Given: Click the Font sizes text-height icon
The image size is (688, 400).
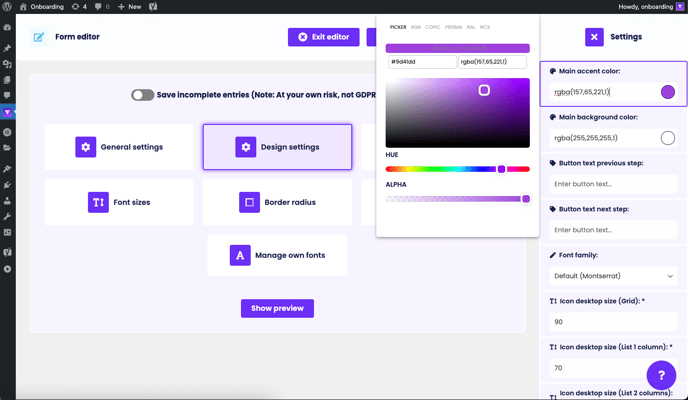Looking at the screenshot, I should coord(98,202).
